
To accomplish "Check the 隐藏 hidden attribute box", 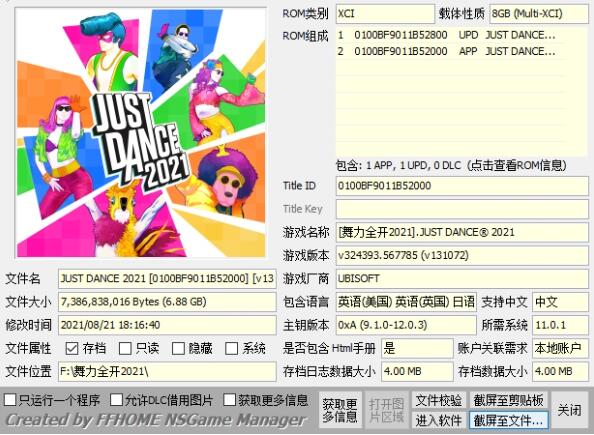I will pyautogui.click(x=178, y=348).
